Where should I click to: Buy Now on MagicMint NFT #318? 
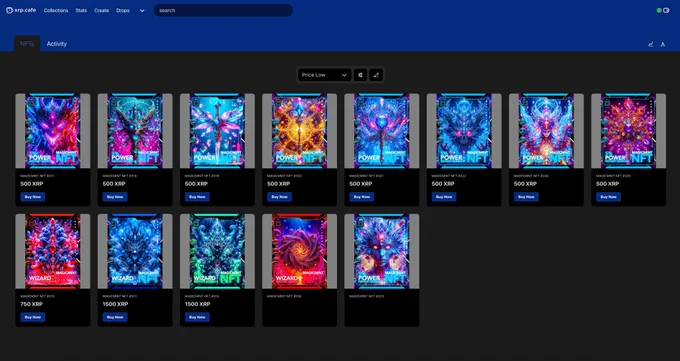tap(115, 197)
